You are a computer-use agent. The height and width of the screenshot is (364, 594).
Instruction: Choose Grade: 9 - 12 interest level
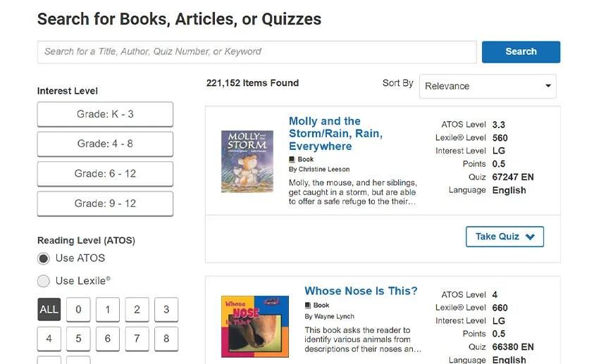(x=105, y=203)
